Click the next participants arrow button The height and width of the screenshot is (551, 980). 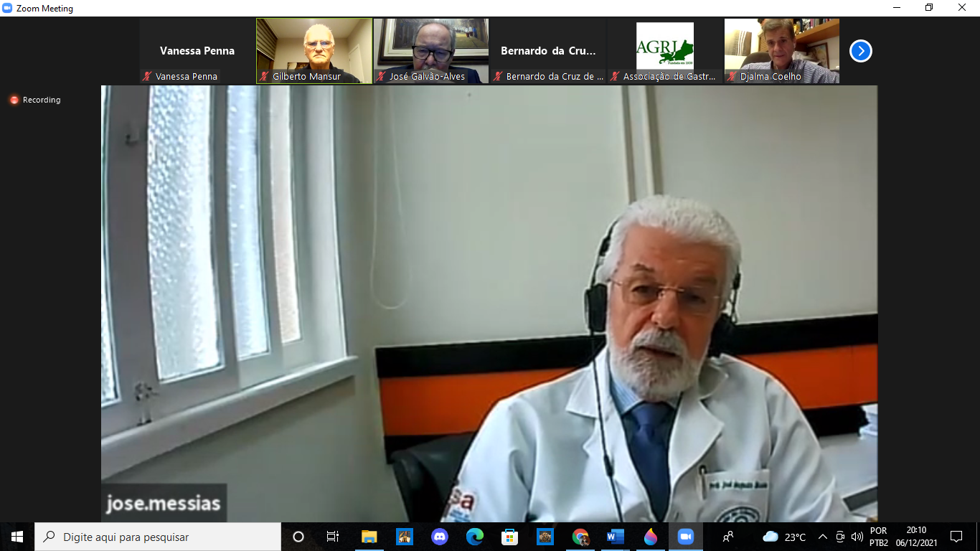(860, 51)
